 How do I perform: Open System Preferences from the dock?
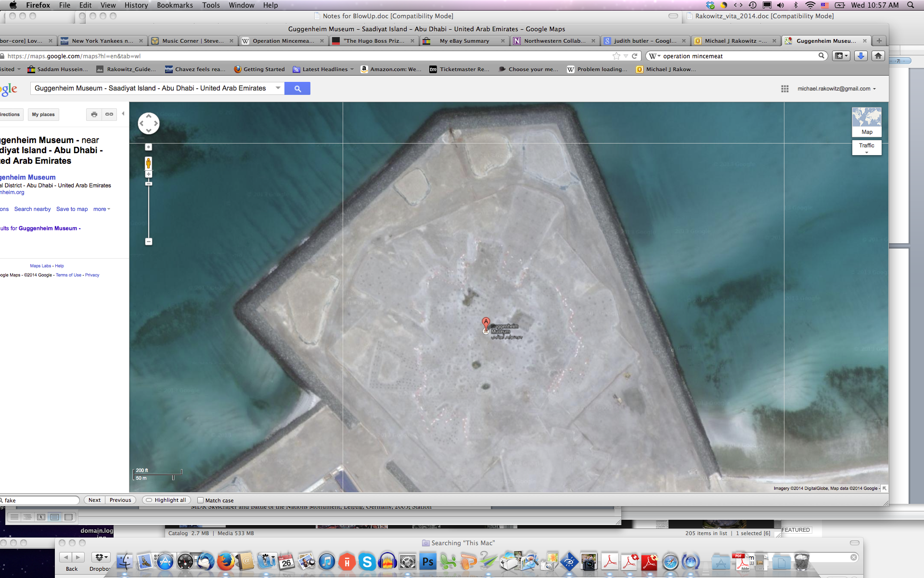pyautogui.click(x=408, y=562)
